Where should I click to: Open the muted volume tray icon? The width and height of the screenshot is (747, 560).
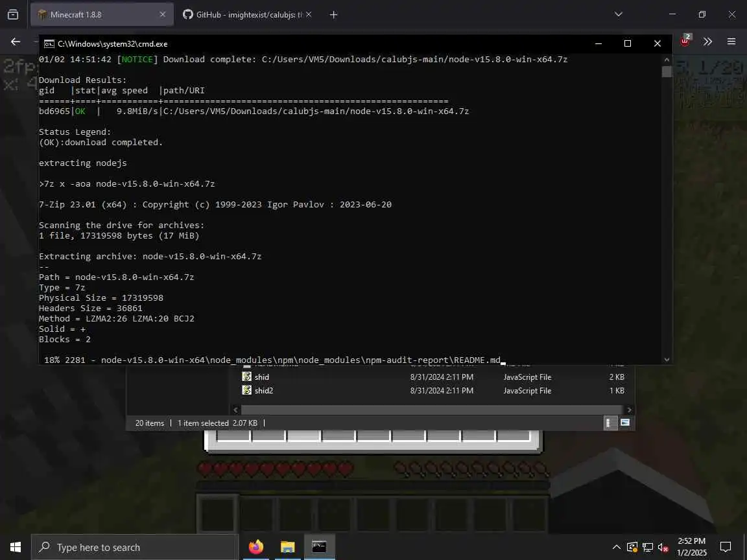[x=663, y=547]
